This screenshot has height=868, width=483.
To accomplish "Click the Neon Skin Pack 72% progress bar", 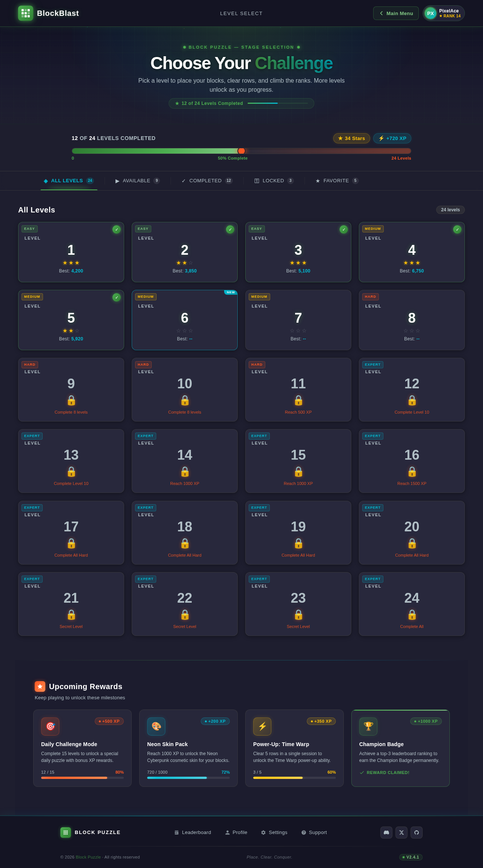I will pos(188,778).
